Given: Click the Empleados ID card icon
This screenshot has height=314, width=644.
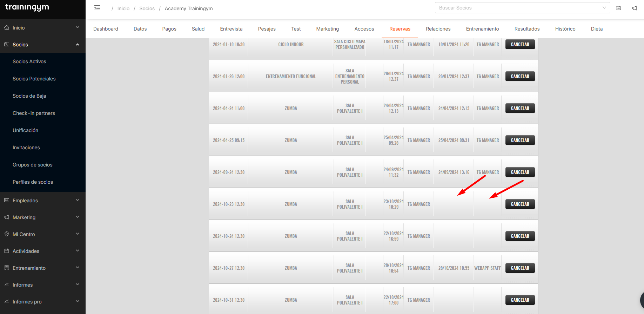Looking at the screenshot, I should (x=7, y=200).
